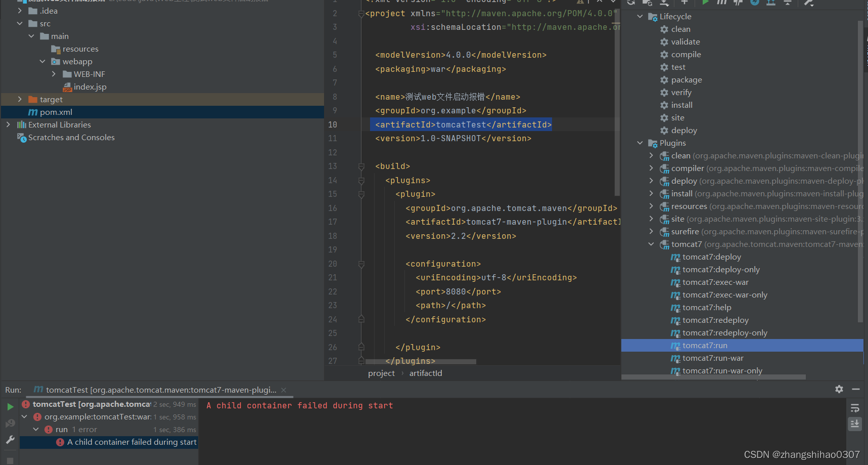Click the tomcat7:run-war goal icon
The width and height of the screenshot is (868, 465).
click(x=675, y=358)
